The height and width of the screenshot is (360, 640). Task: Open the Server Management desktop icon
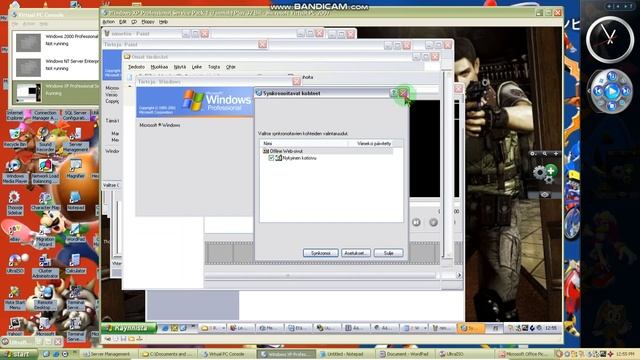click(x=76, y=140)
